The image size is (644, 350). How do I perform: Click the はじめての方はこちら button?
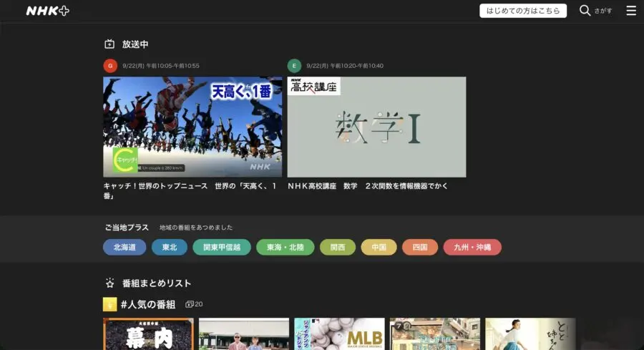tap(522, 11)
